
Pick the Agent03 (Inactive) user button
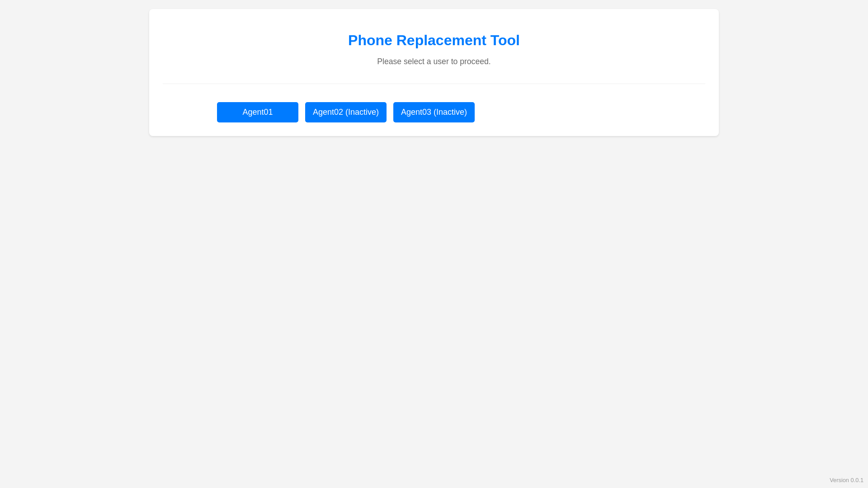pos(434,112)
